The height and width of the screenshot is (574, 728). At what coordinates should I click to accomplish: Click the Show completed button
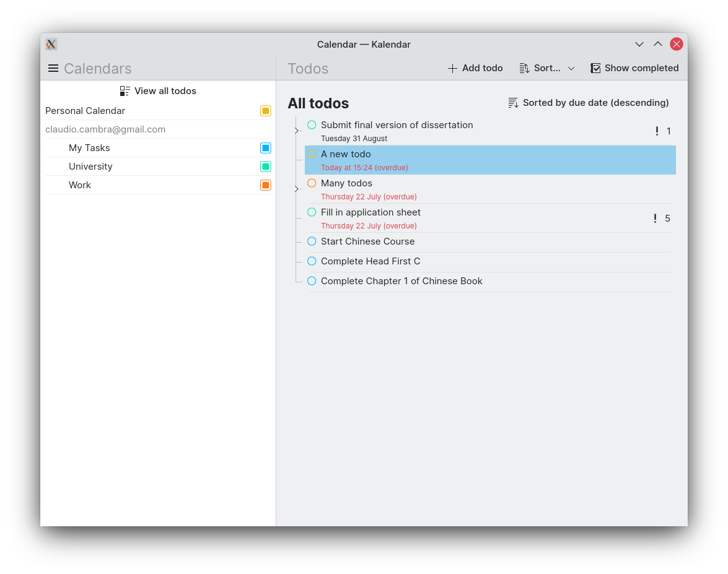634,68
